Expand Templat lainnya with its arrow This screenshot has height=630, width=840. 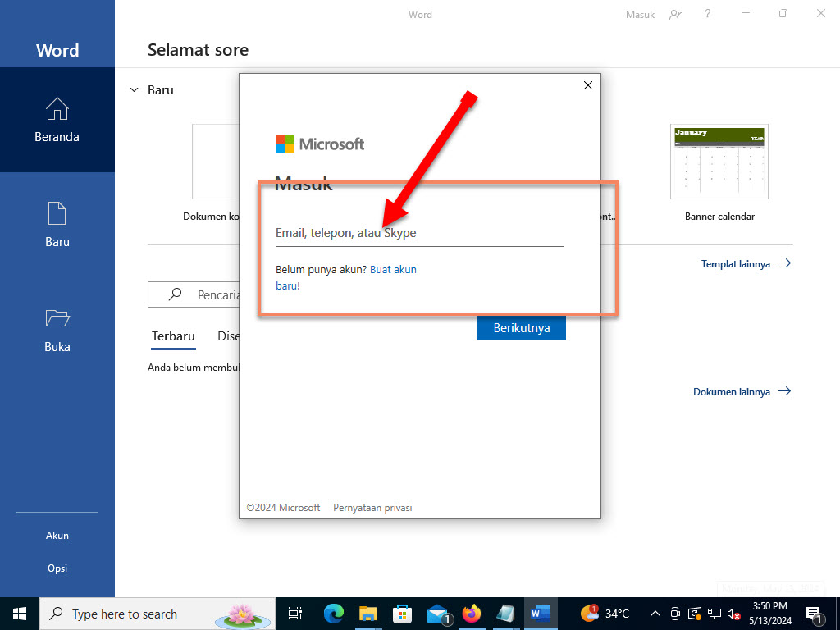click(785, 263)
